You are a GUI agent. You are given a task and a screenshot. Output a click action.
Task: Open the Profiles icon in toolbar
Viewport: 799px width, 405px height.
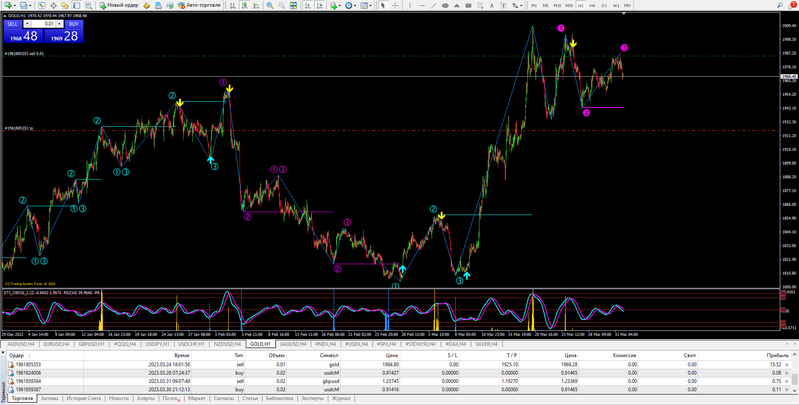(25, 6)
